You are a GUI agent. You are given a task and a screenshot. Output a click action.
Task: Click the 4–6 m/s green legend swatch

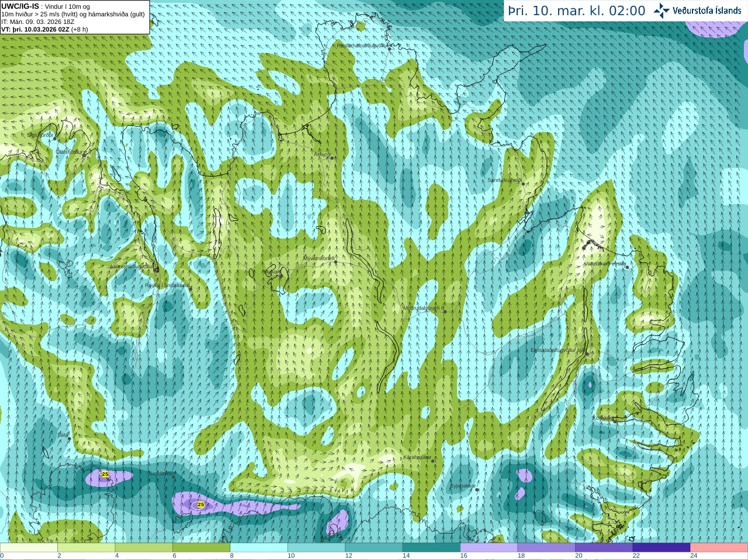[144, 548]
